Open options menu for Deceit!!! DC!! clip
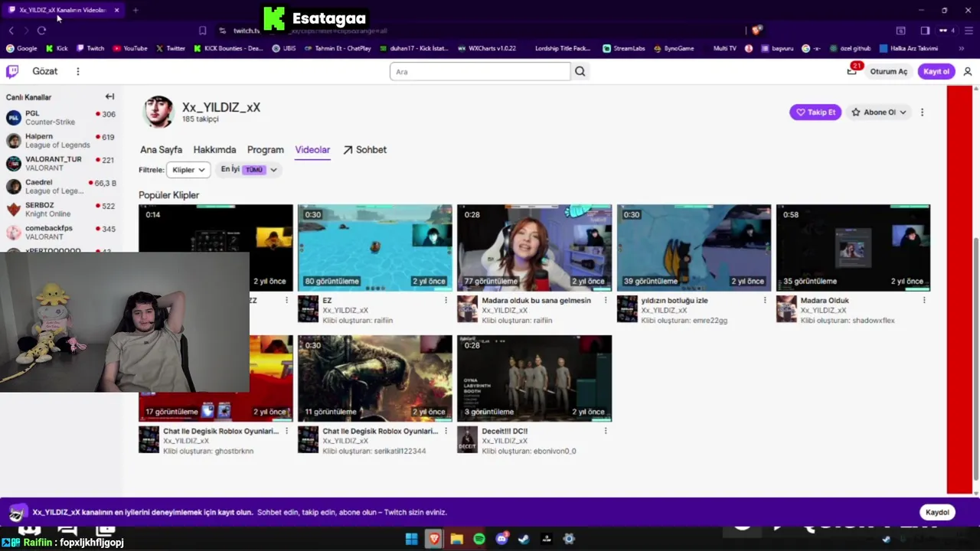The image size is (980, 551). pos(606,431)
